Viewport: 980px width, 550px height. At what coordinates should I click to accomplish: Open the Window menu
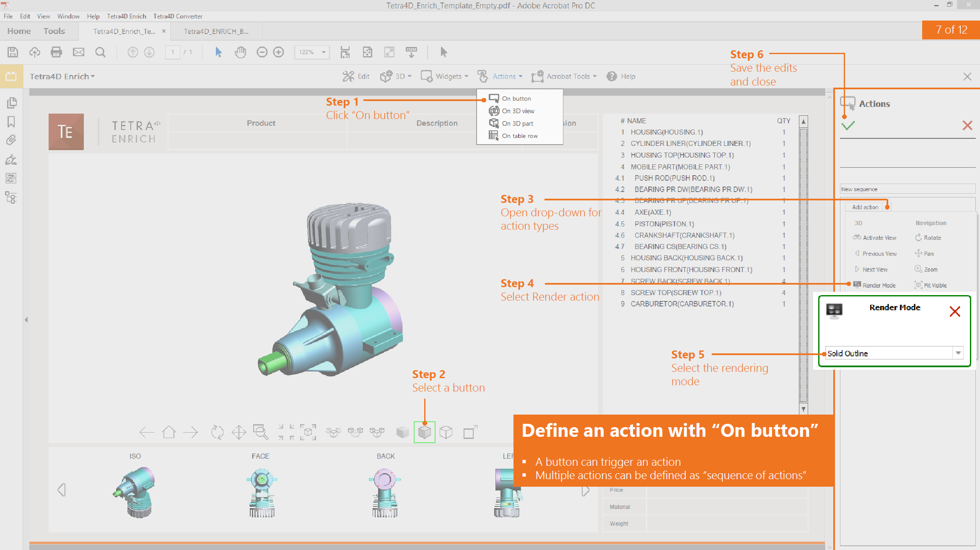tap(68, 16)
